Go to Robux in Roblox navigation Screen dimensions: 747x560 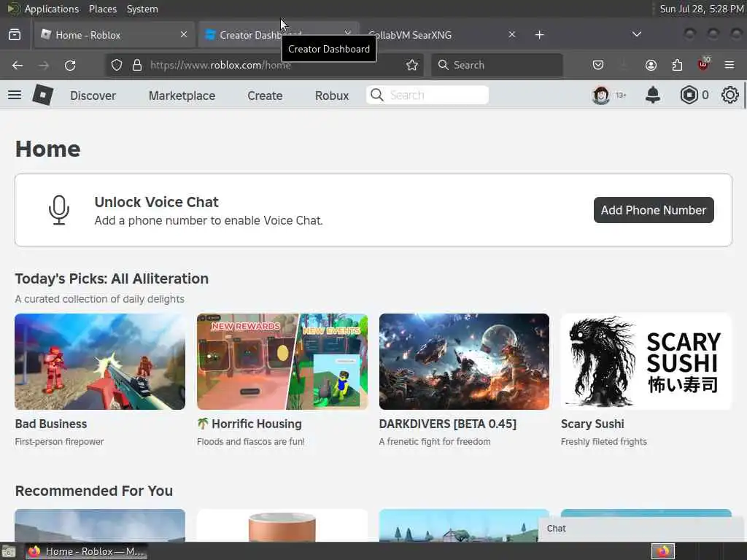(x=332, y=96)
